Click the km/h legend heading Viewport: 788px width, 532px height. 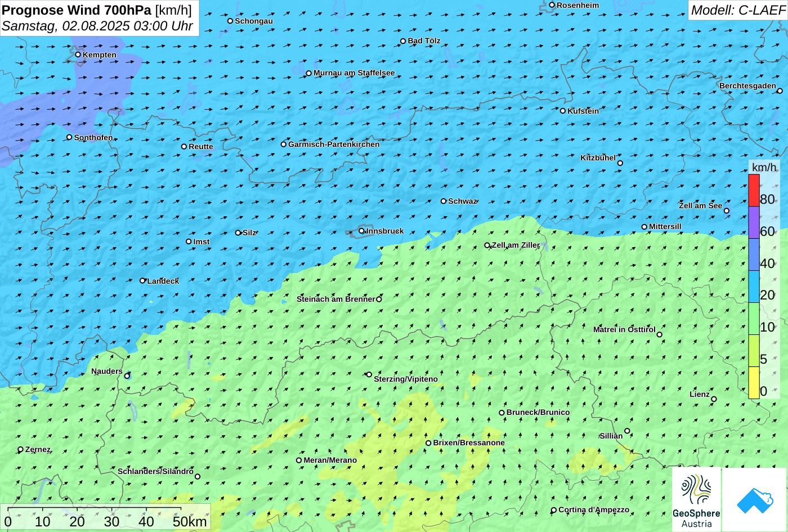click(x=764, y=167)
